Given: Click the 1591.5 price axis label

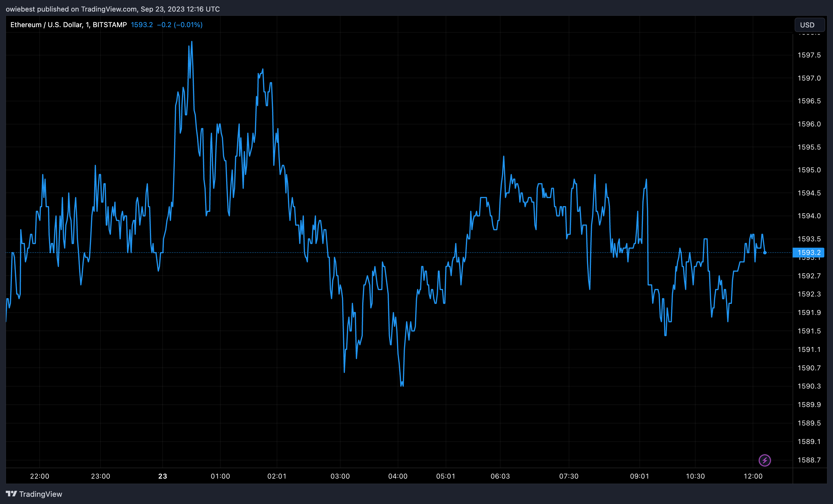Looking at the screenshot, I should pyautogui.click(x=809, y=331).
